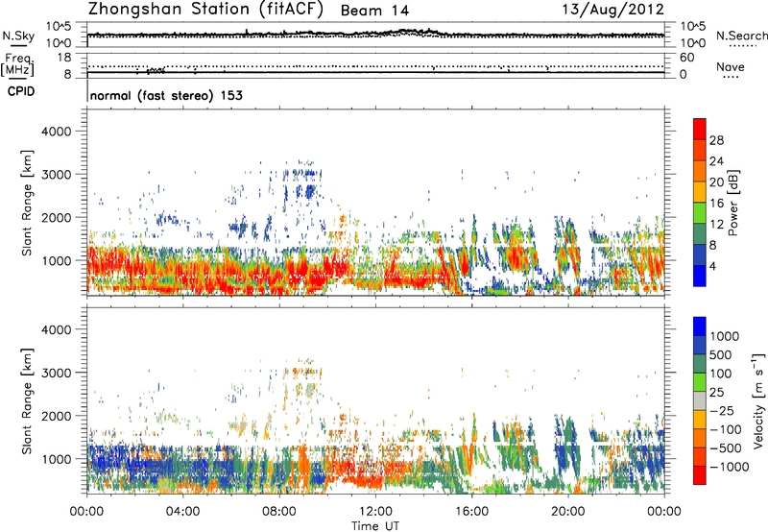Click the Nave legend label
Viewport: 768px width, 532px height.
tap(731, 66)
